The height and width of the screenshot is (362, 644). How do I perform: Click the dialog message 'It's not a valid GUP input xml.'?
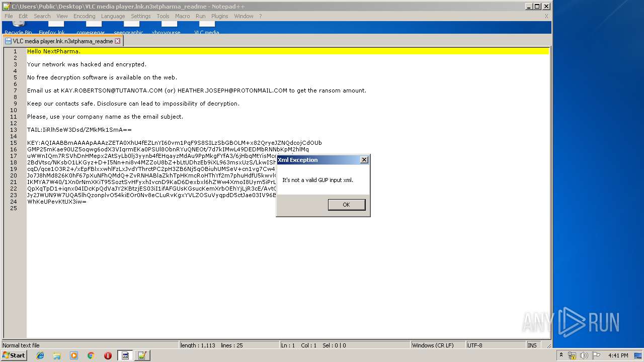pyautogui.click(x=317, y=180)
